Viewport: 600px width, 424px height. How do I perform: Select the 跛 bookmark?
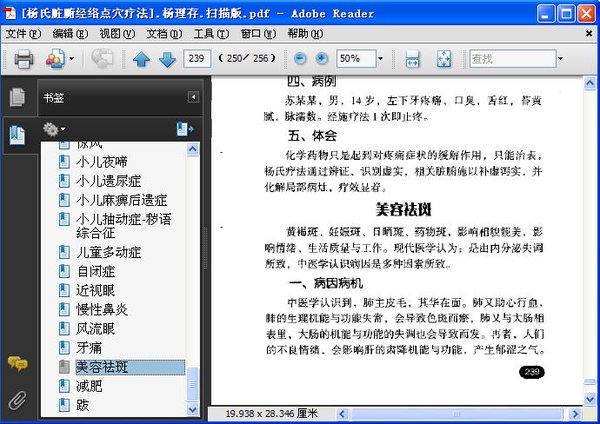82,405
